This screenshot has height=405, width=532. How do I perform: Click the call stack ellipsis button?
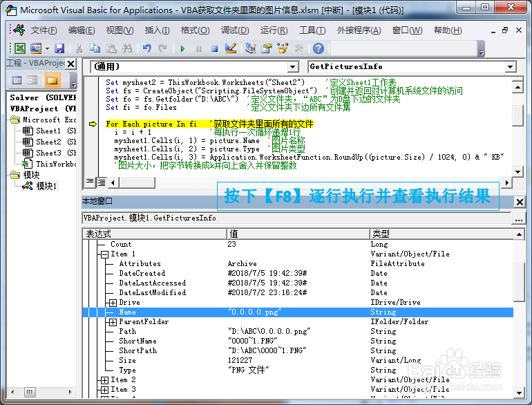pyautogui.click(x=518, y=218)
